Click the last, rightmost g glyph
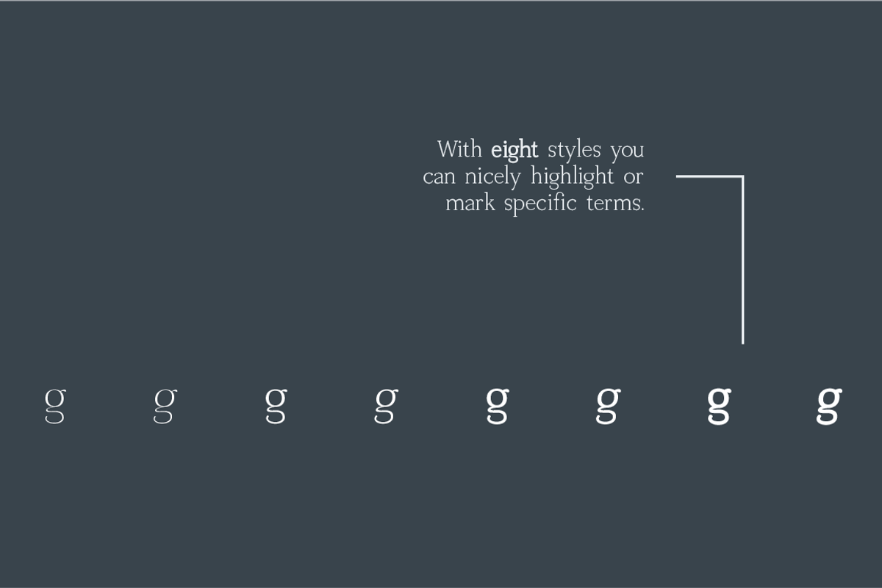Screen dimensions: 882x588 click(829, 404)
